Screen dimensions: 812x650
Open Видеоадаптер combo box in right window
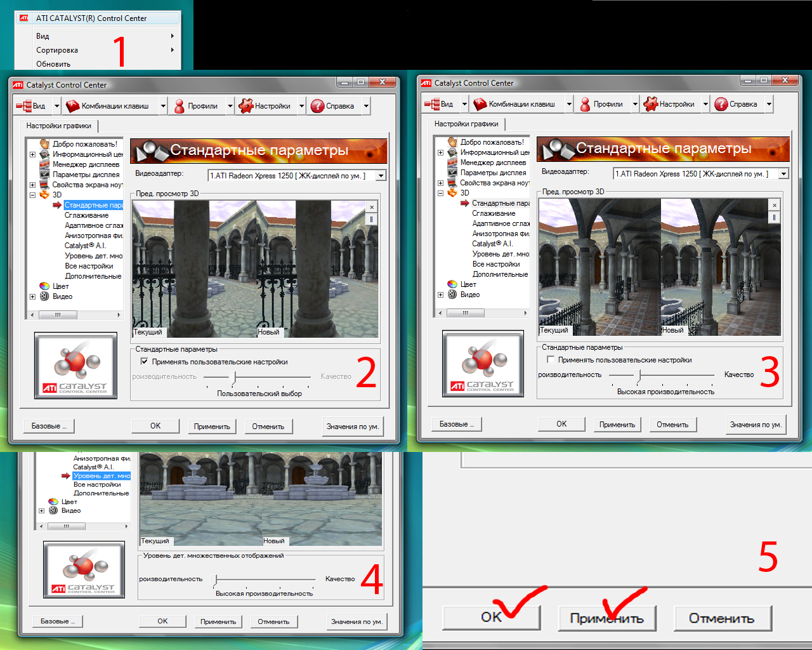coord(701,174)
